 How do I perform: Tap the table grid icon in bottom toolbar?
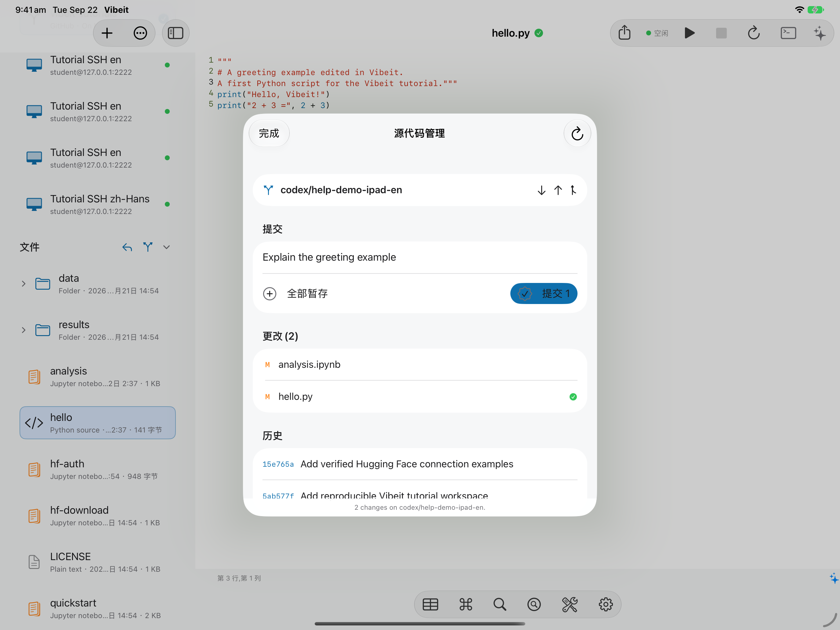click(430, 604)
